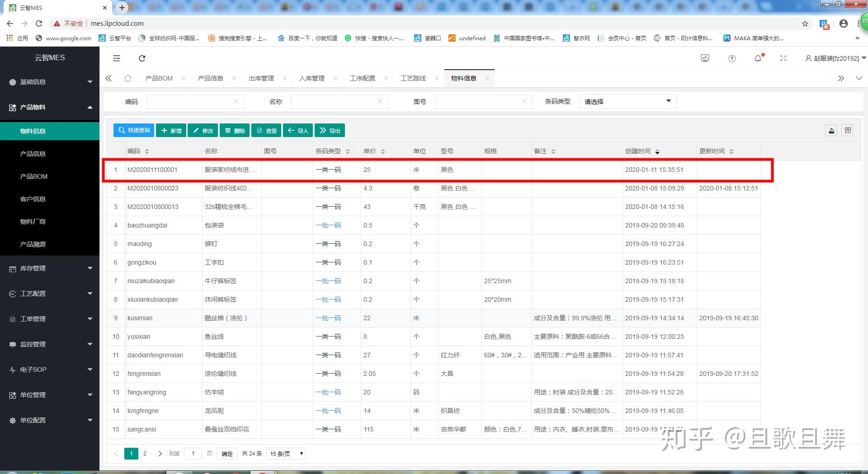The height and width of the screenshot is (474, 868).
Task: Open the notification bell
Action: point(758,58)
